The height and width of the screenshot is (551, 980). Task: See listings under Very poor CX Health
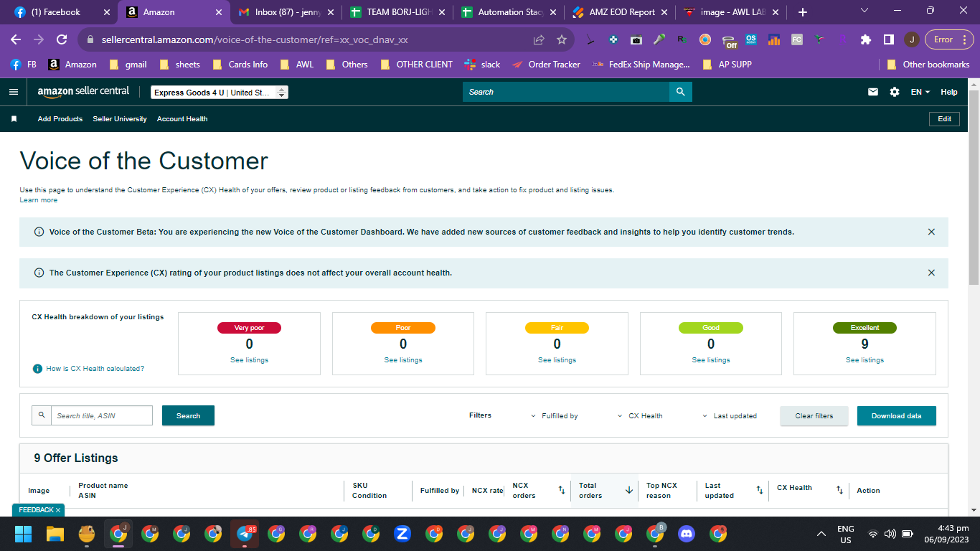coord(249,360)
